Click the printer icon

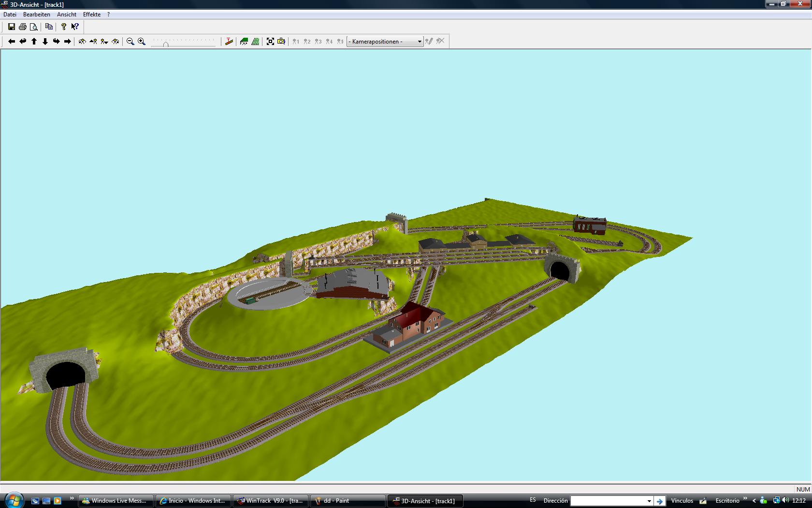tap(22, 27)
